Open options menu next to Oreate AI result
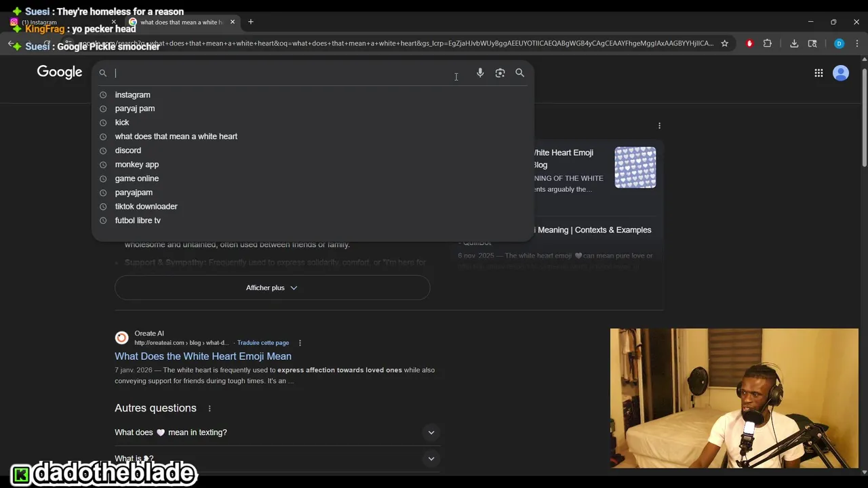Image resolution: width=868 pixels, height=488 pixels. 300,343
